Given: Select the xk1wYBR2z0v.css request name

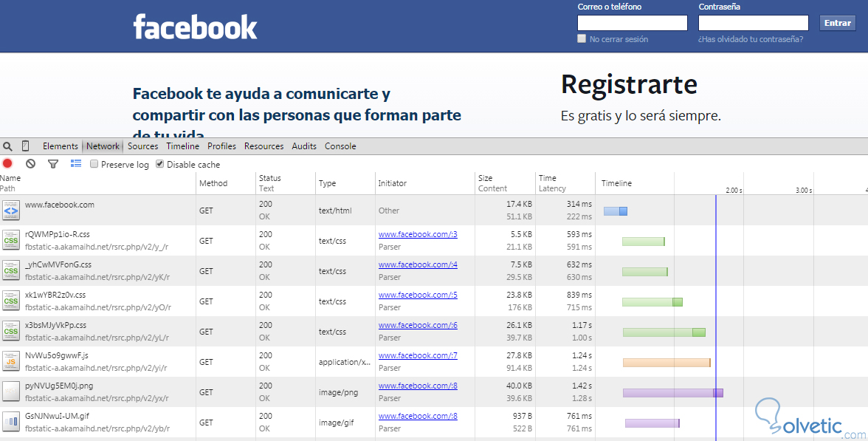Looking at the screenshot, I should (55, 295).
